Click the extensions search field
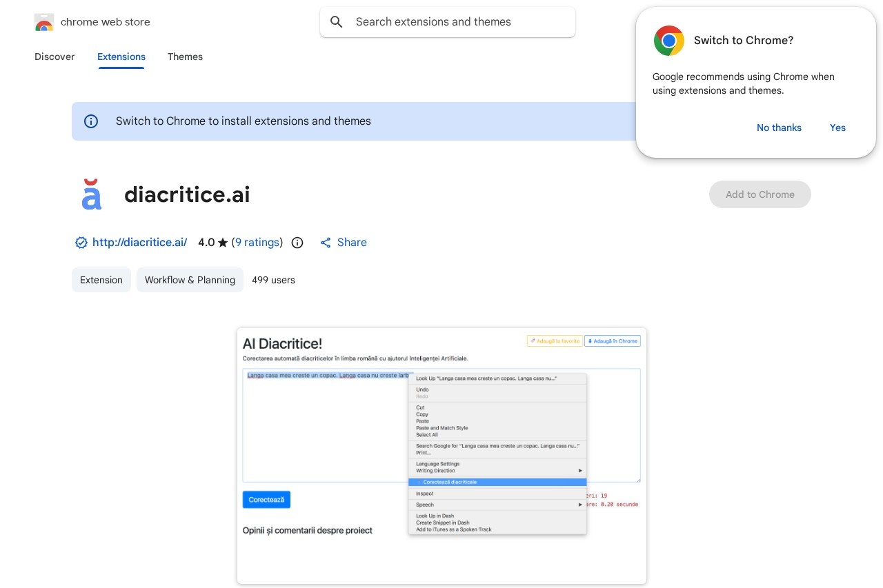Screen dimensions: 883x588 tap(448, 22)
